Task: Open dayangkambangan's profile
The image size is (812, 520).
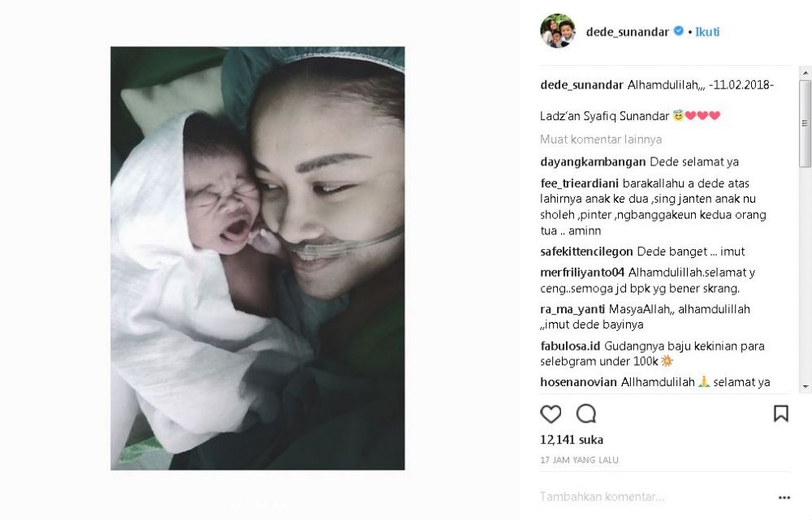Action: coord(593,162)
